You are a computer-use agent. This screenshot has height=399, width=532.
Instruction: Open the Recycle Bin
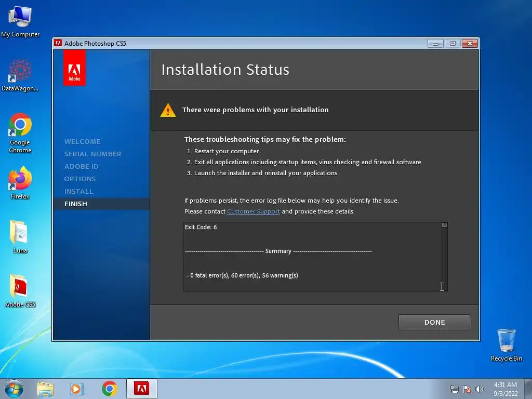click(x=506, y=345)
